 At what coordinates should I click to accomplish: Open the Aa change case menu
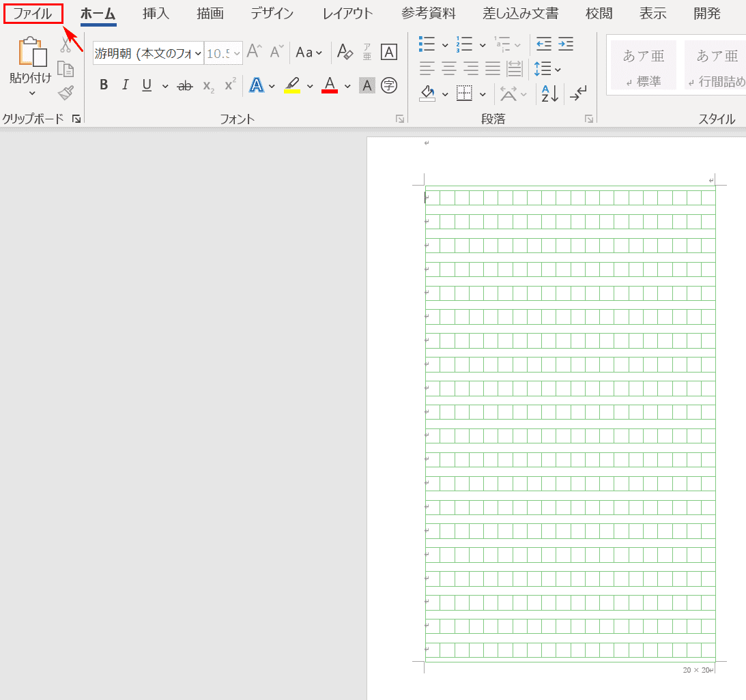coord(309,52)
